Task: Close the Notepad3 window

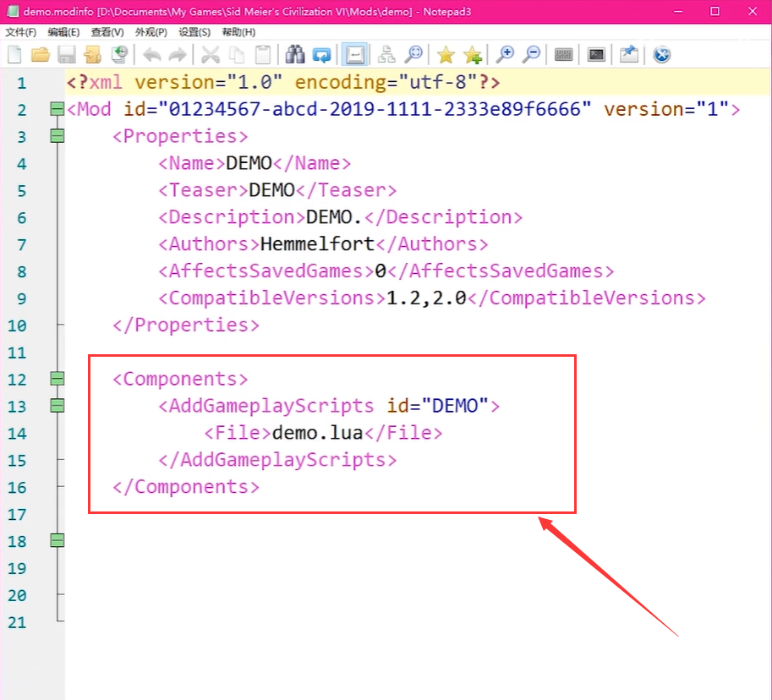Action: pyautogui.click(x=753, y=11)
